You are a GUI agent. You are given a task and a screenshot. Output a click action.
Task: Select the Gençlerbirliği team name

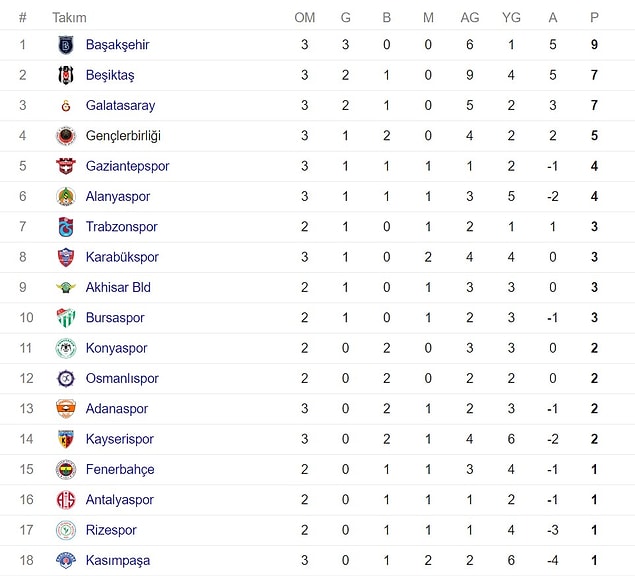click(x=123, y=136)
